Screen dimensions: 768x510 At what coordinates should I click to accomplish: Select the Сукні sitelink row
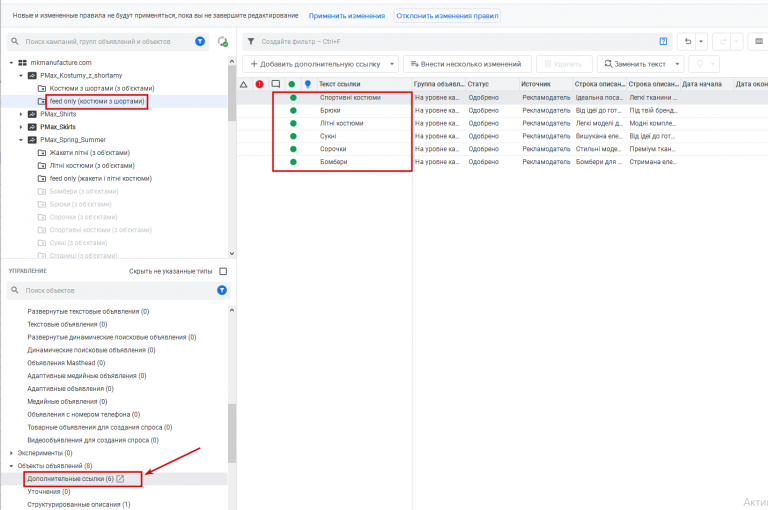[502, 136]
